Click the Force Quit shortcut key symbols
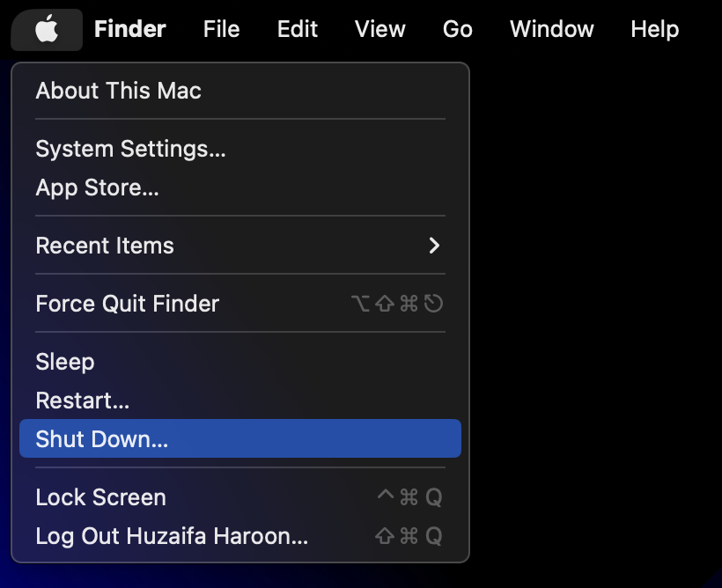The height and width of the screenshot is (588, 722). (396, 304)
